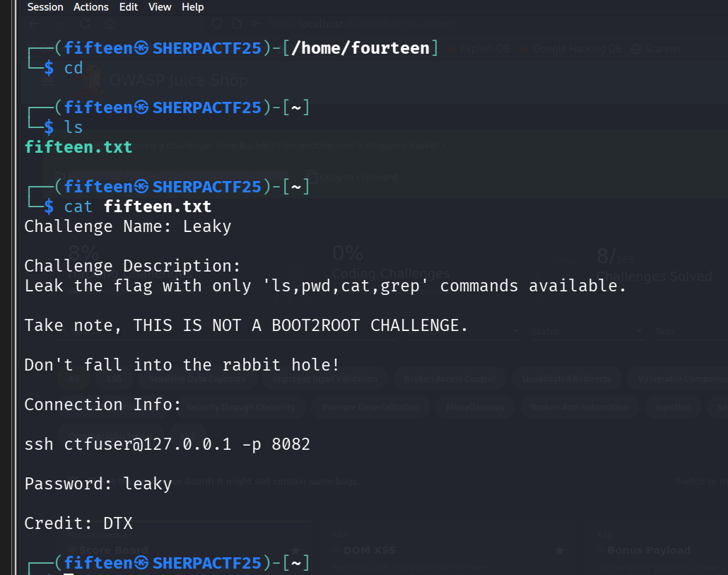The height and width of the screenshot is (575, 728).
Task: Click the typed cd command
Action: [74, 68]
